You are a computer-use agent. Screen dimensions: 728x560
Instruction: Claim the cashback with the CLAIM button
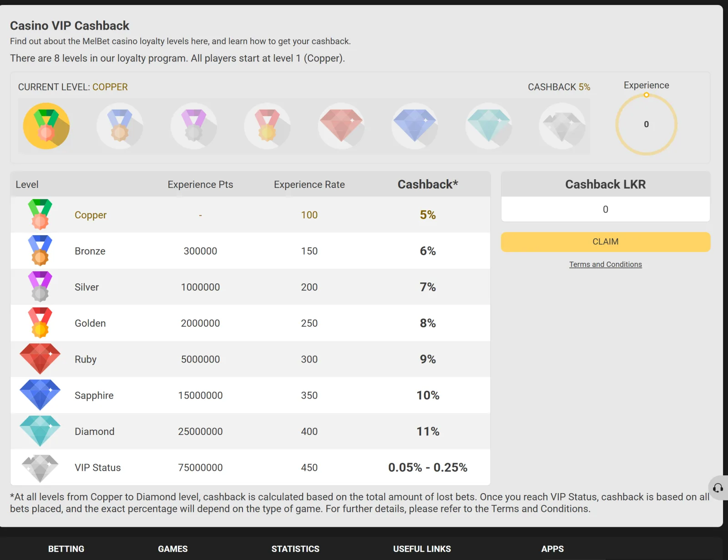click(606, 242)
